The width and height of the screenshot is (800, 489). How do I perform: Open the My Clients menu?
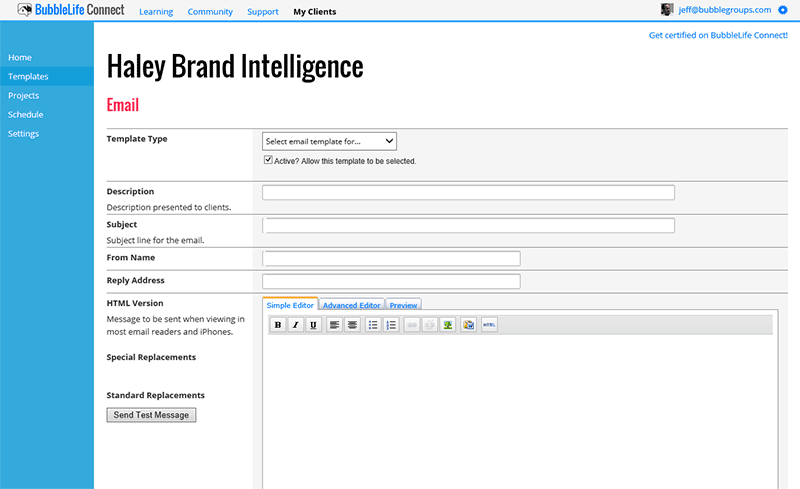coord(315,12)
